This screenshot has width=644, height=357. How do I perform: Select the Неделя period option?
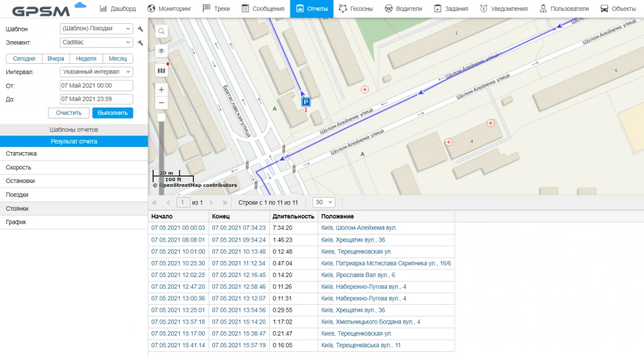pos(86,59)
